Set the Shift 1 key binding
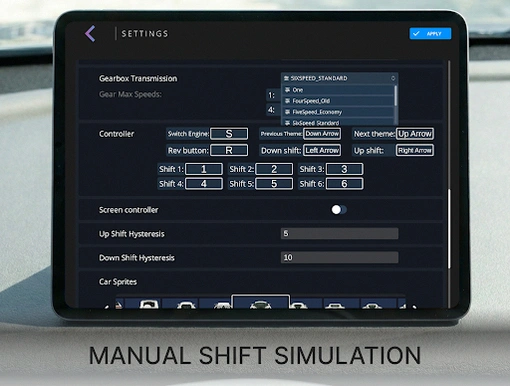The image size is (510, 386). (x=204, y=169)
